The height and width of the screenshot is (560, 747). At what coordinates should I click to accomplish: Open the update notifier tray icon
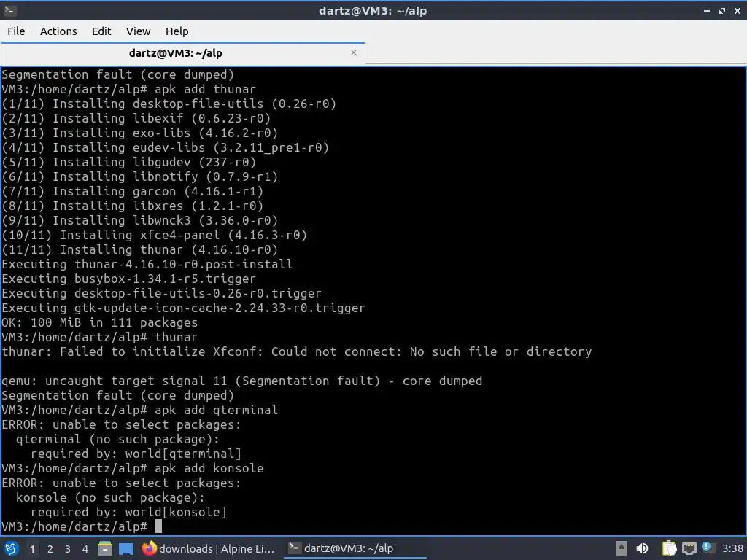707,548
